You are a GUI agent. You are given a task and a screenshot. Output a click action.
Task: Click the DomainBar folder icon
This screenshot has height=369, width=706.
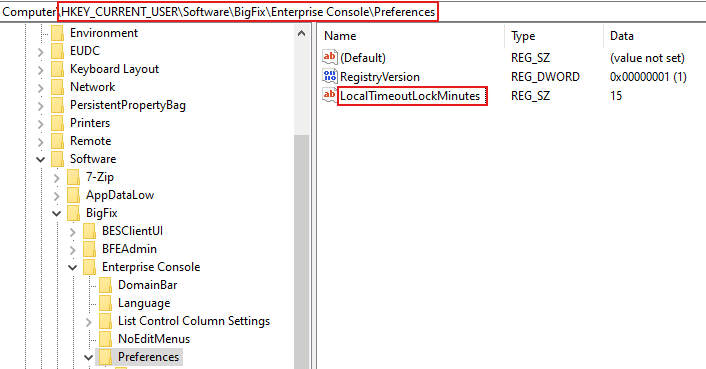105,285
